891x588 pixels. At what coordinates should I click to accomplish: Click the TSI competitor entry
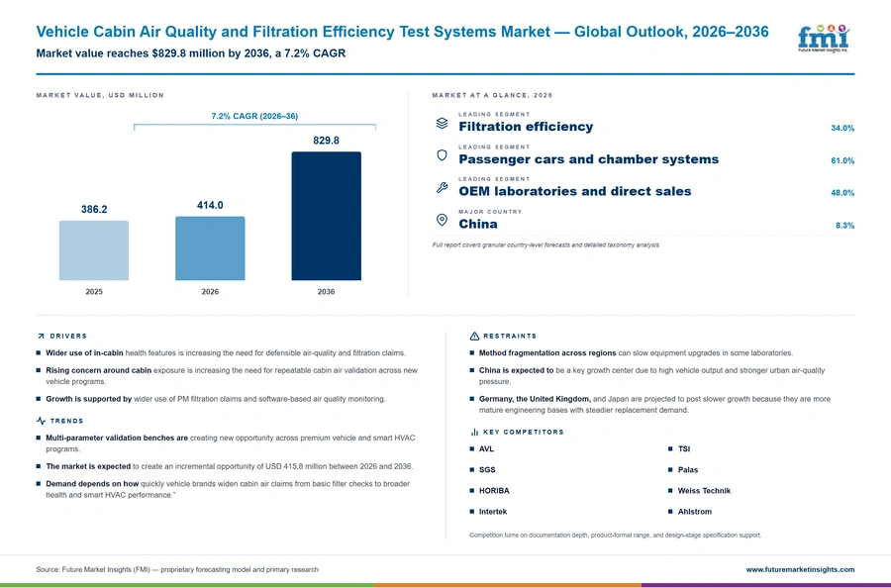point(683,448)
